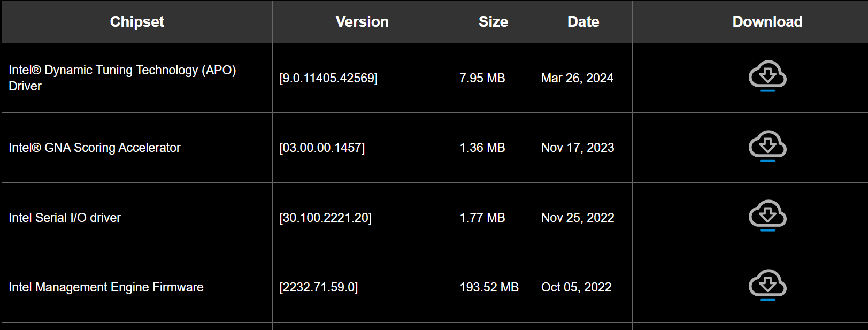Download Intel Dynamic Tuning Technology driver

[x=767, y=76]
